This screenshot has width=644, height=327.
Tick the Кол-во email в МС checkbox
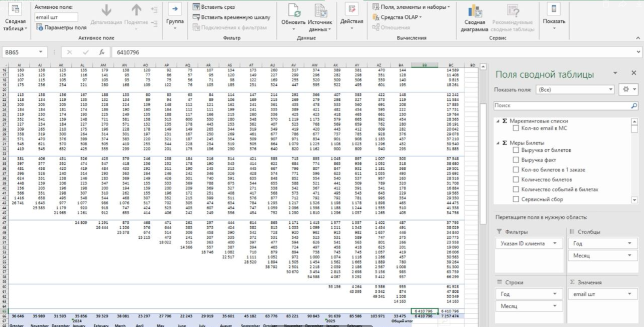point(516,128)
